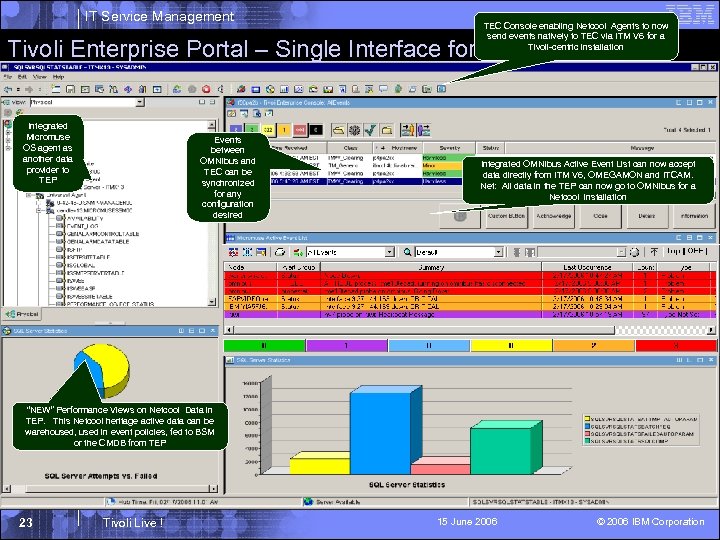The image size is (720, 540).
Task: Click the first operator status icon in TEC toolbar
Action: coord(407,130)
